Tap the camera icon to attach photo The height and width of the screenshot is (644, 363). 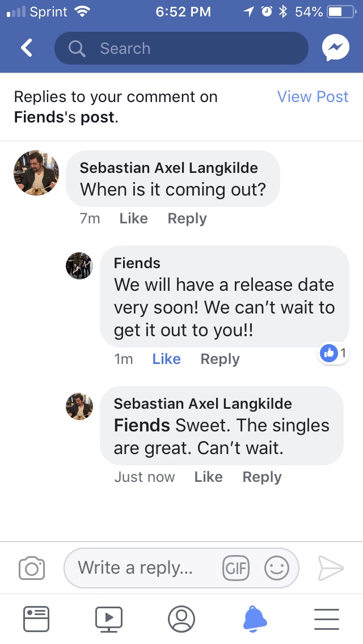[x=32, y=567]
